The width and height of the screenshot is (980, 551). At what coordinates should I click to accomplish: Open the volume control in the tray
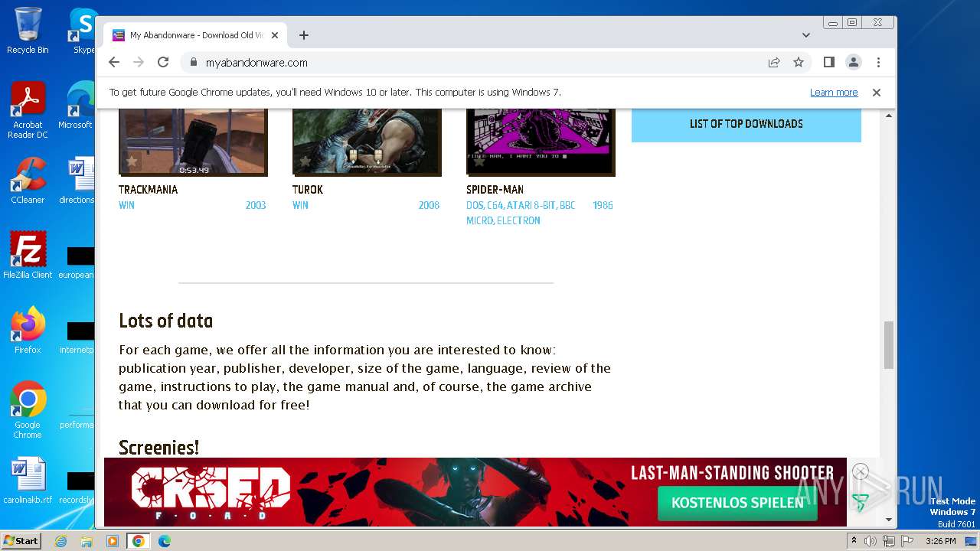click(x=871, y=541)
